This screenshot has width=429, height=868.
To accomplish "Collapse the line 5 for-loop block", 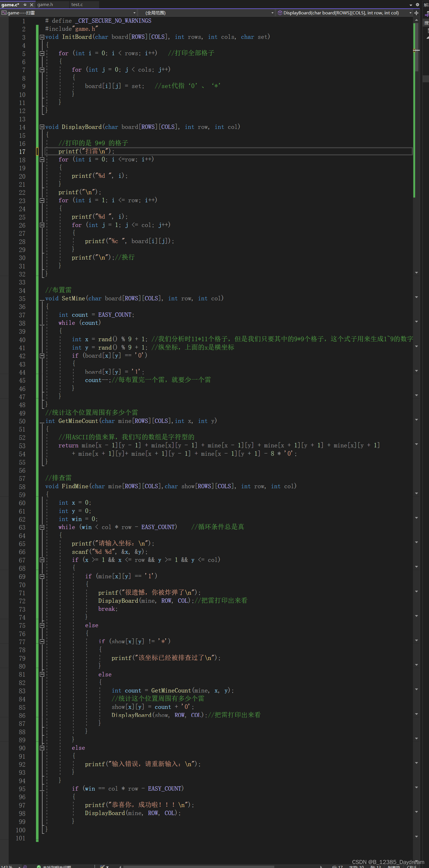I will click(42, 53).
